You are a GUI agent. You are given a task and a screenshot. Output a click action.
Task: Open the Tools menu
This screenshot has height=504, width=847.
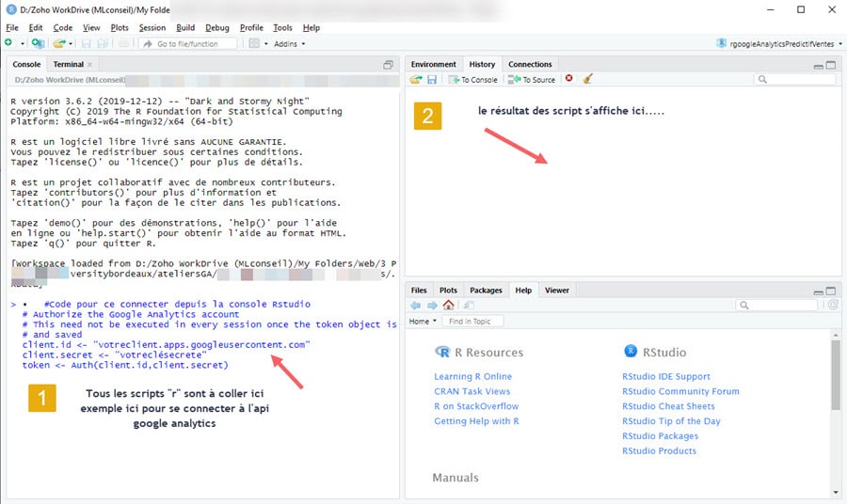[282, 27]
